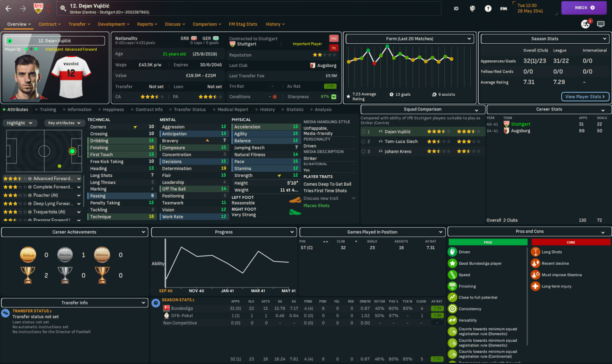Select the green striker position dot on pitch
Image resolution: width=612 pixels, height=364 pixels.
coord(72,151)
